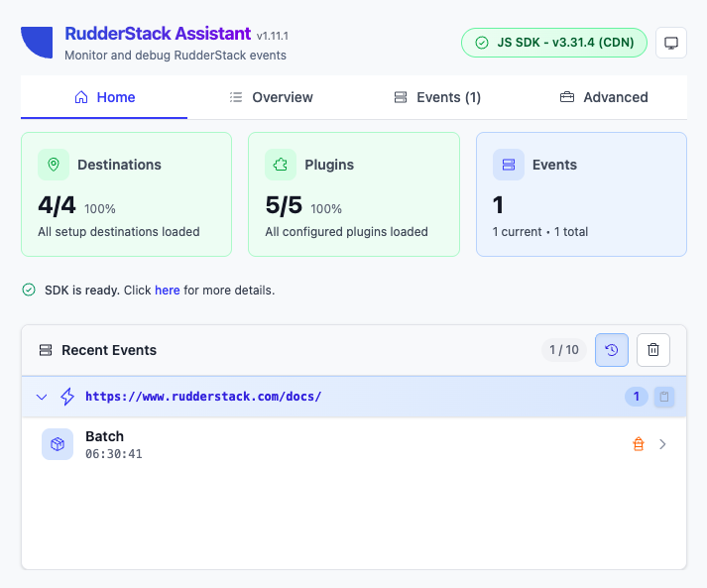Click the 1 / 10 events counter
Screen dimensions: 707x588
(x=563, y=350)
